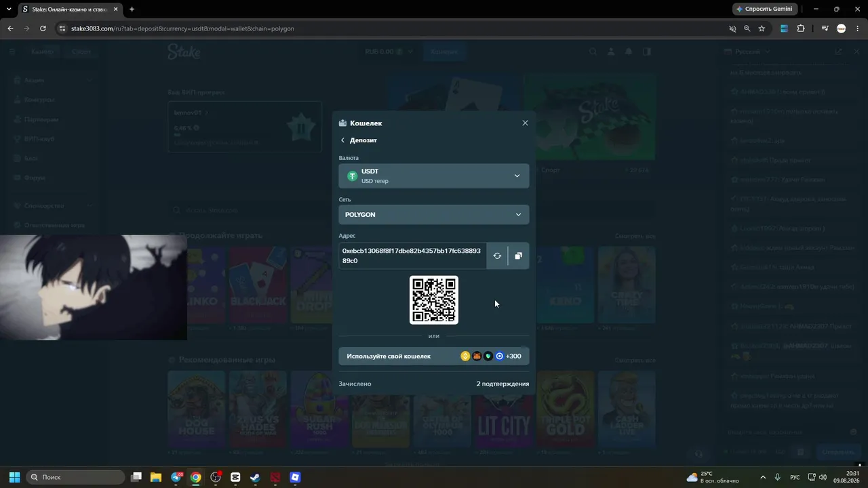
Task: Open the RUB 0.00 balance dropdown
Action: (389, 52)
